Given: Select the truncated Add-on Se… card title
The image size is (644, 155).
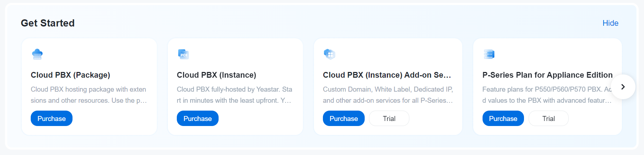Looking at the screenshot, I should coord(387,75).
